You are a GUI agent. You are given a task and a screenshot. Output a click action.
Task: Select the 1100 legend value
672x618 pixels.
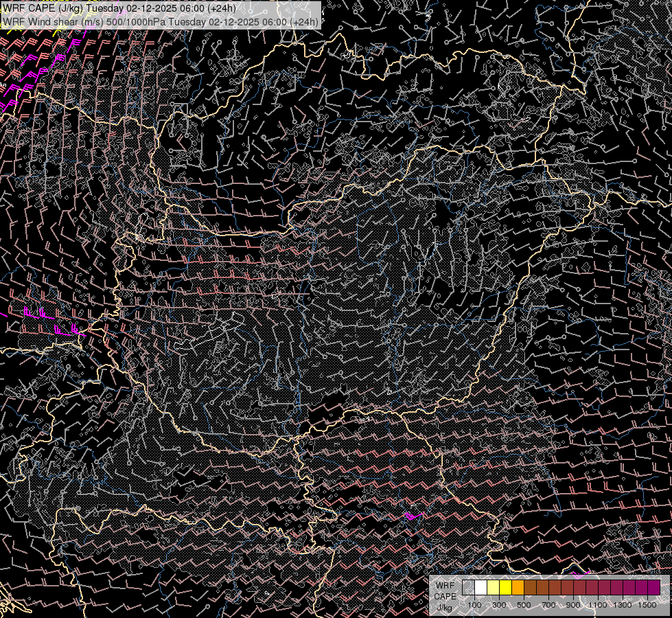tap(598, 605)
